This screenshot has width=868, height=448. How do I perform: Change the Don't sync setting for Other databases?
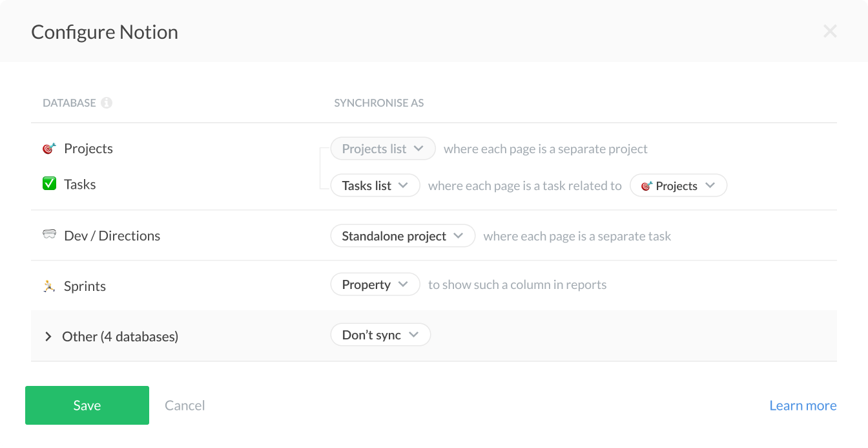(380, 334)
